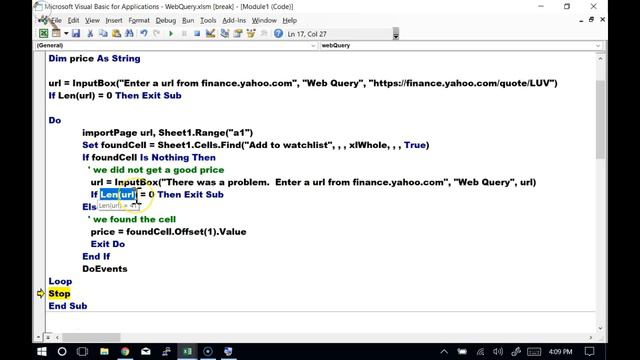Open Visual Basic Help question mark icon
The height and width of the screenshot is (360, 640).
278,33
